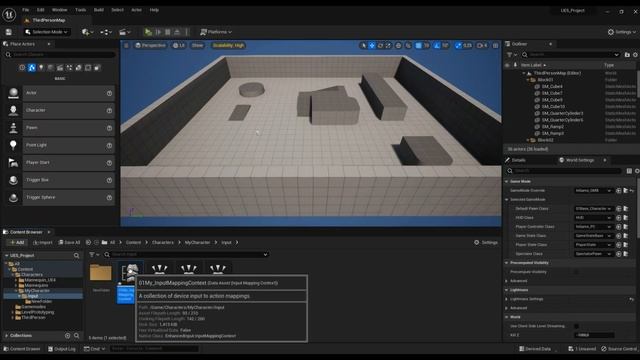This screenshot has width=640, height=360.
Task: Select the Point Light item in Place Actors
Action: (60, 145)
